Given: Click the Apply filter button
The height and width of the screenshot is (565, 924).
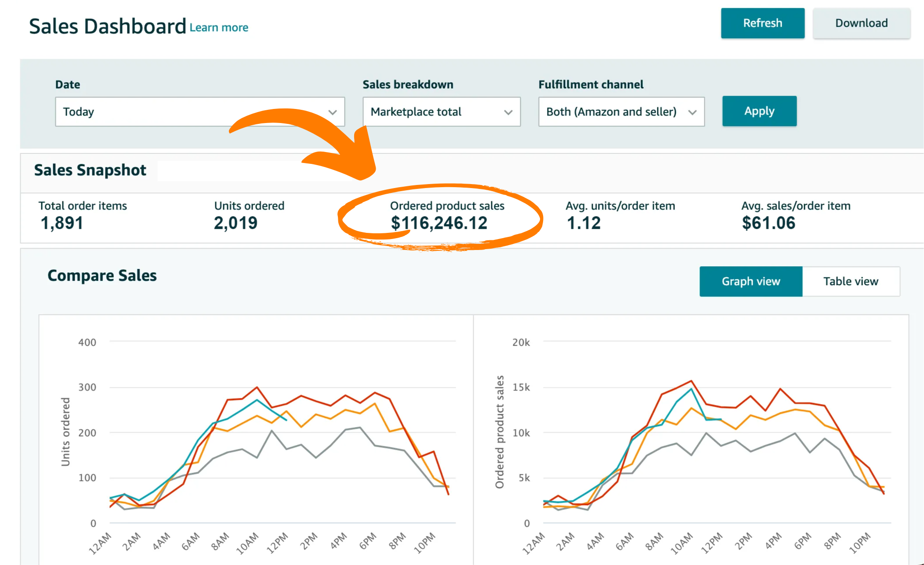Looking at the screenshot, I should click(x=759, y=111).
